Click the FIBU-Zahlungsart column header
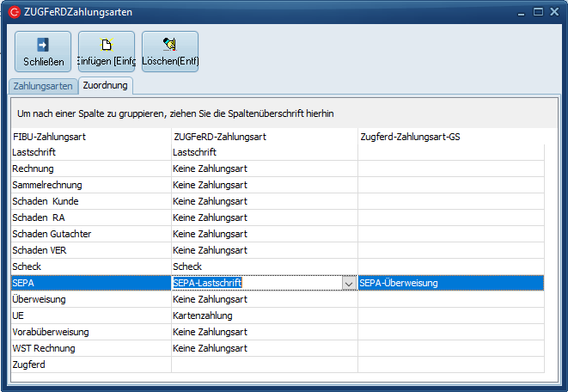The height and width of the screenshot is (392, 568). tap(91, 137)
